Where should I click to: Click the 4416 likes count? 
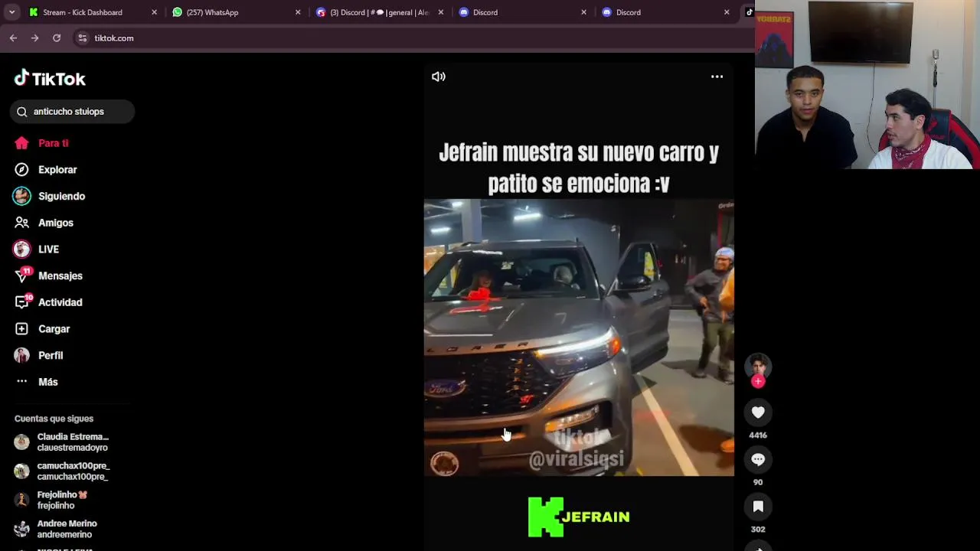pos(758,435)
